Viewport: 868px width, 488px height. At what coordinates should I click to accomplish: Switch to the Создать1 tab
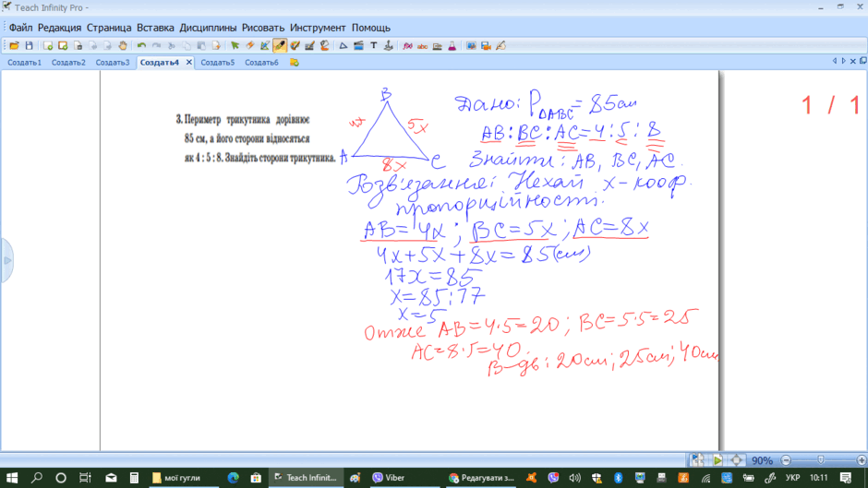[x=24, y=63]
